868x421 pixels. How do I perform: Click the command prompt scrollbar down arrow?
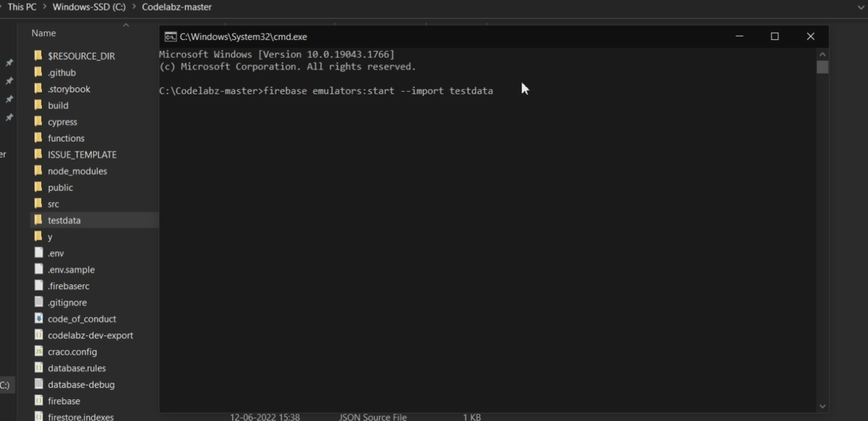822,406
